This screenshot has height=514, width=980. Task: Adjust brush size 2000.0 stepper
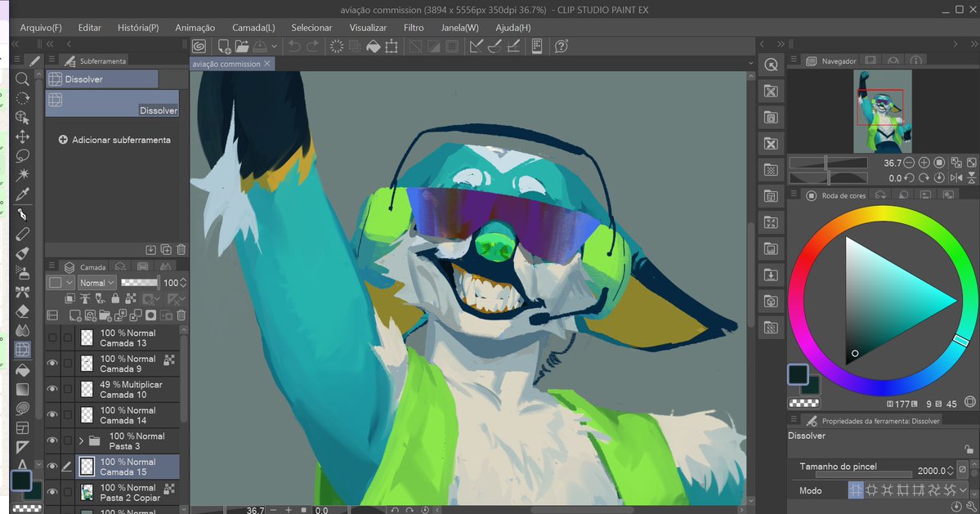tap(951, 471)
